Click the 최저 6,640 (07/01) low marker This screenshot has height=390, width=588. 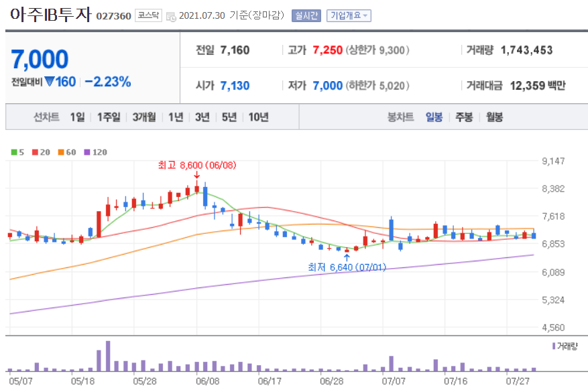click(347, 267)
